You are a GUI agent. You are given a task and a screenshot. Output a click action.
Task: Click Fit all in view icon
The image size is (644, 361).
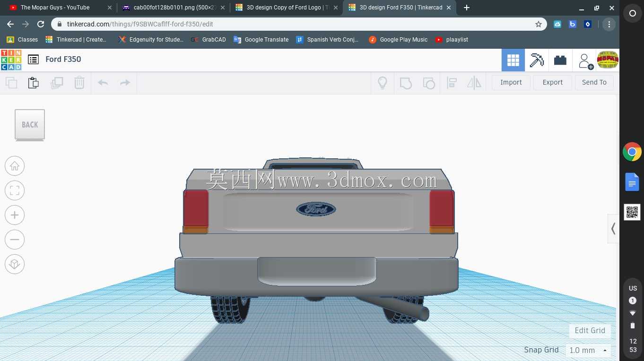pos(15,190)
